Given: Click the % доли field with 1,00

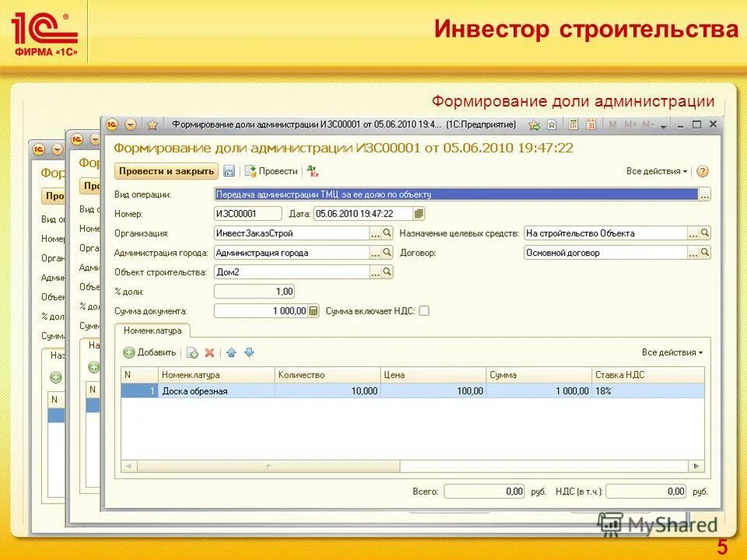Looking at the screenshot, I should click(x=254, y=292).
